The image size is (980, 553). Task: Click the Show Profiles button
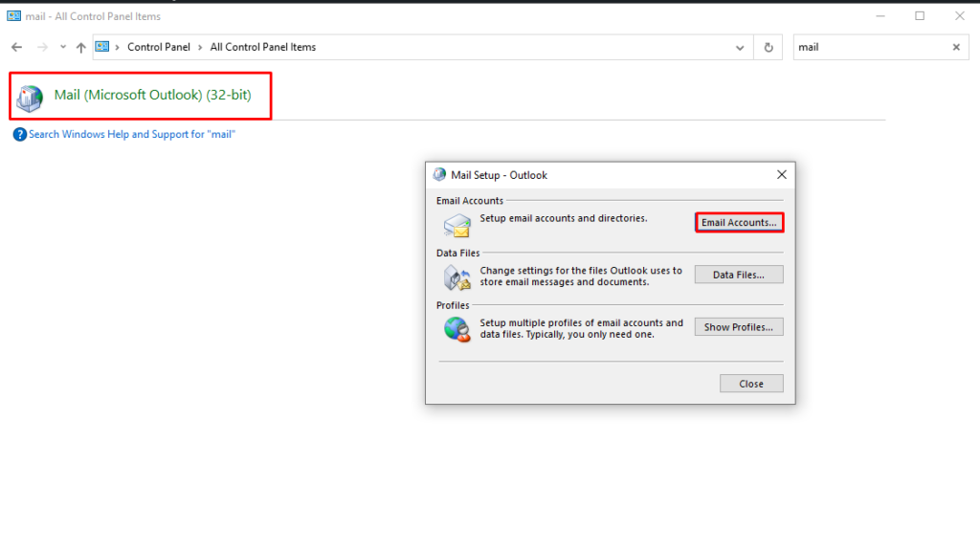click(x=738, y=327)
